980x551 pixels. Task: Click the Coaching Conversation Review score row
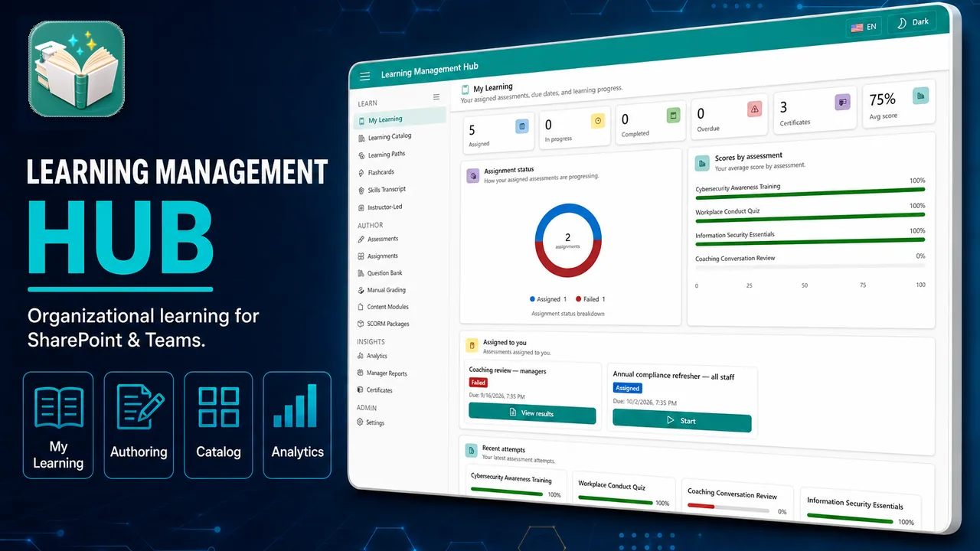tap(810, 260)
